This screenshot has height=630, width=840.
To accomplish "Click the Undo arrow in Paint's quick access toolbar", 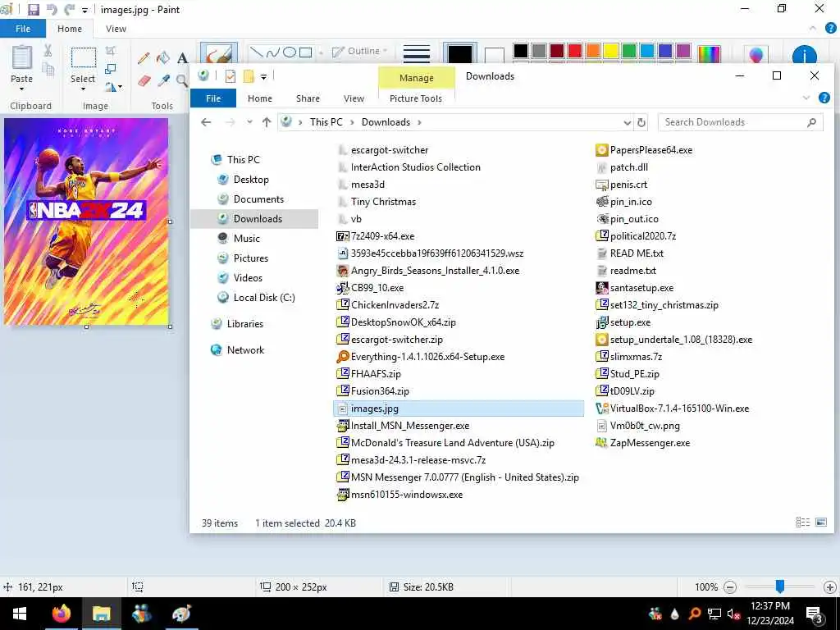I will (x=52, y=9).
